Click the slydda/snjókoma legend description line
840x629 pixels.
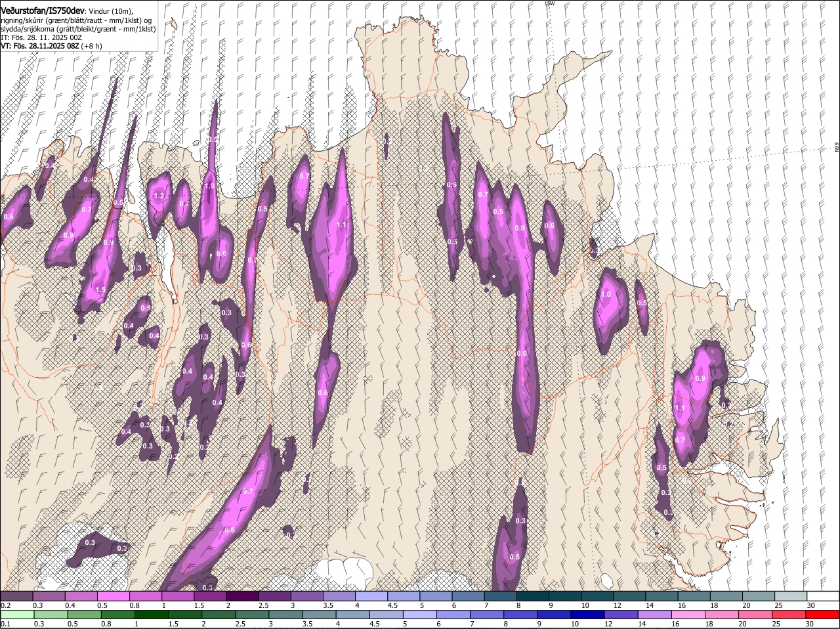[78, 29]
